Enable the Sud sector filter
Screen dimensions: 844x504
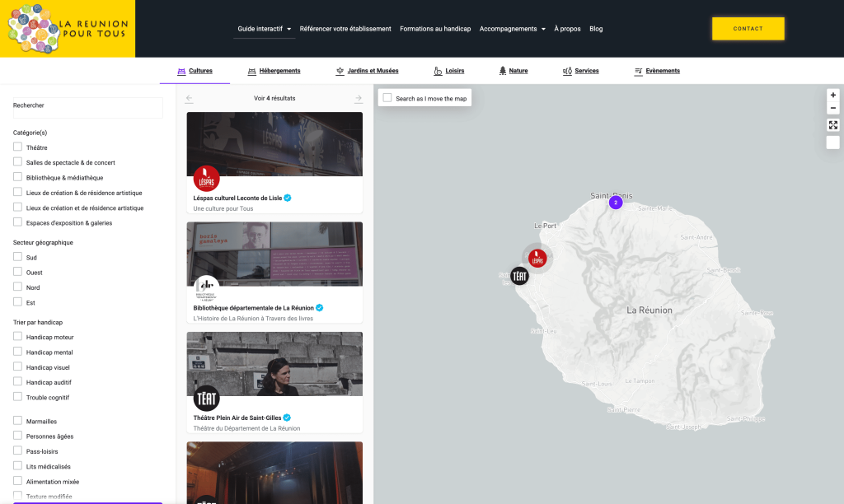(18, 257)
